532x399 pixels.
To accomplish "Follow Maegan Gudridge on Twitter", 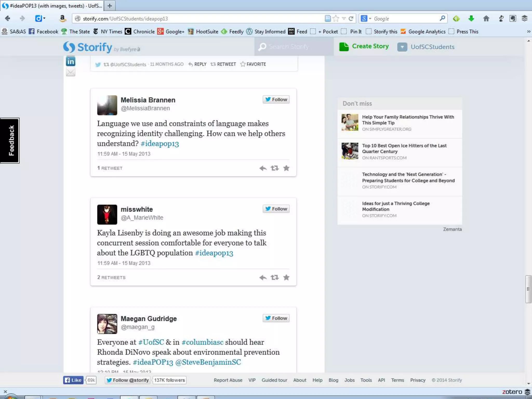I will coord(276,318).
